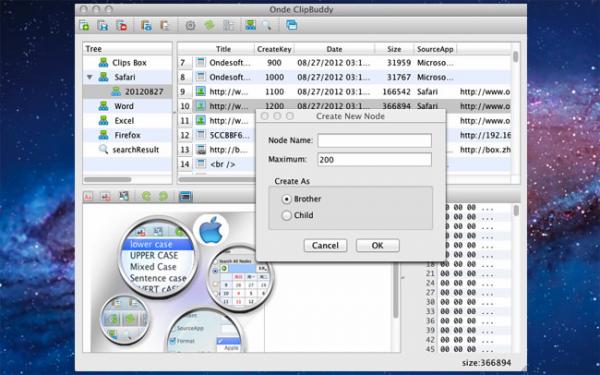Click the clip type icon in row 13
This screenshot has height=375, width=600.
coord(201,150)
